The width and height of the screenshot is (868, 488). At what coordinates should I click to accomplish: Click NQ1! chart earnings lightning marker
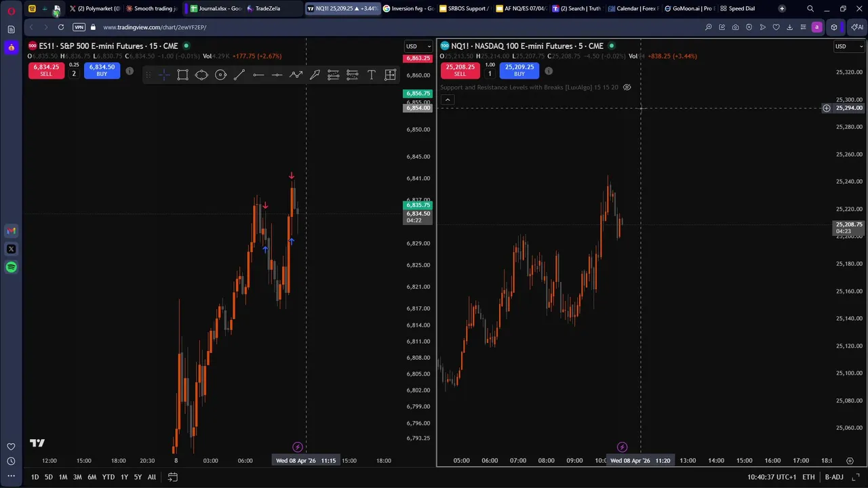click(x=622, y=447)
